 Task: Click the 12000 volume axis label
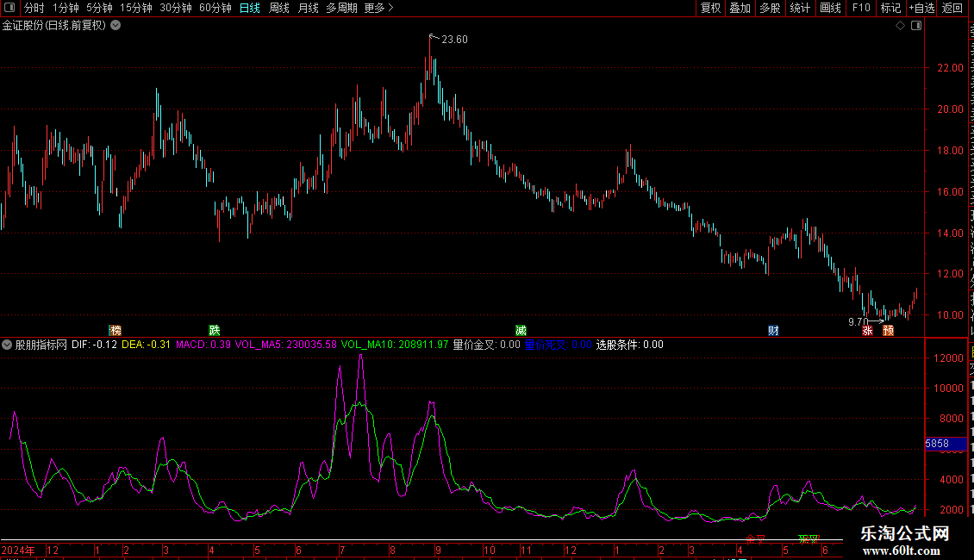(x=948, y=358)
